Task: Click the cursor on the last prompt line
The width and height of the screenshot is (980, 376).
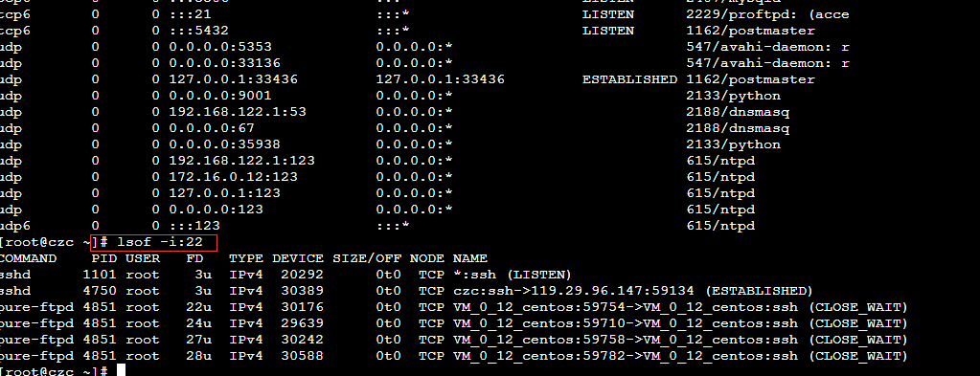Action: point(122,370)
